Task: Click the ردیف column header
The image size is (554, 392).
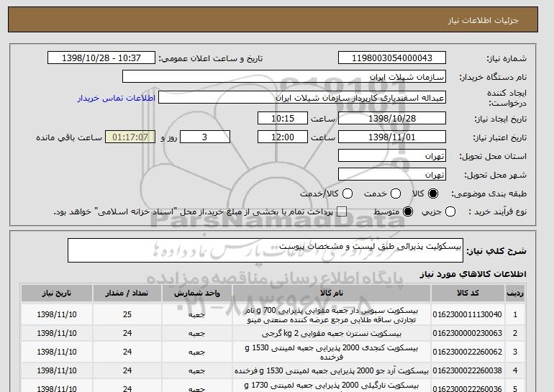Action: point(515,293)
